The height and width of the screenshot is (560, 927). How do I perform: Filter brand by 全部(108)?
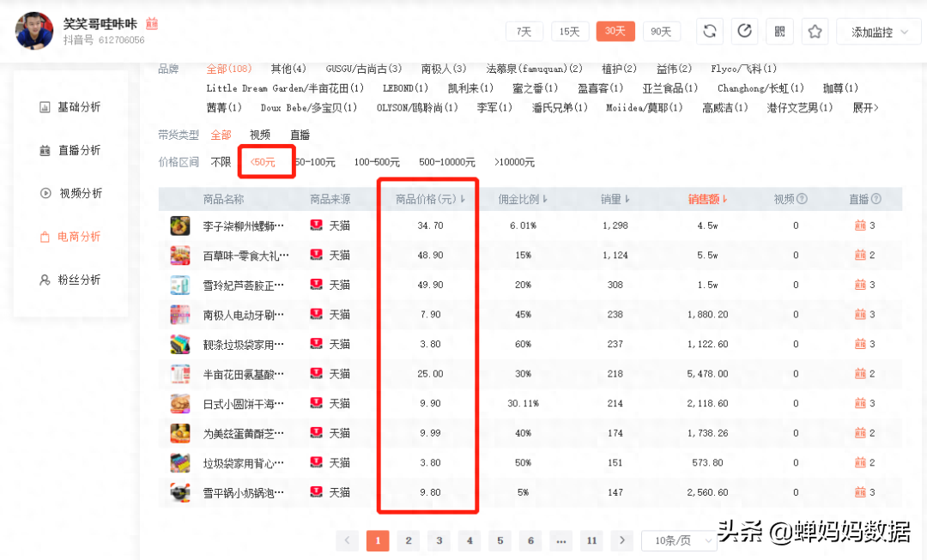(229, 69)
